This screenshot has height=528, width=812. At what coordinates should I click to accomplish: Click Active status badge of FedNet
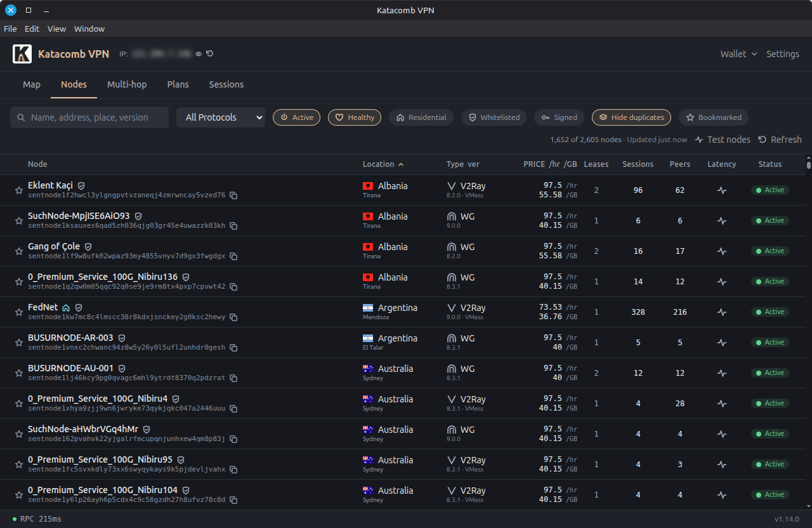click(770, 312)
